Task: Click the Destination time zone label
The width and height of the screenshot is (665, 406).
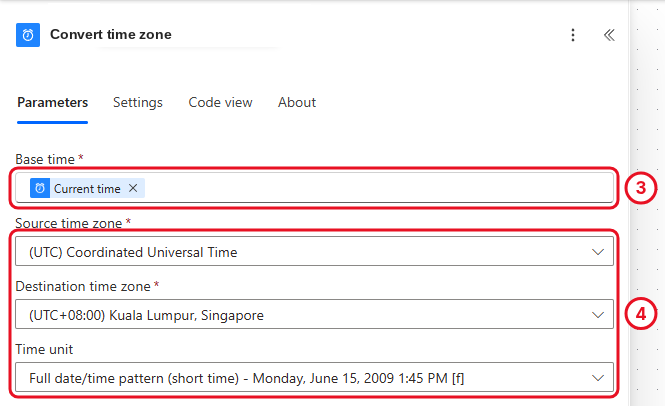Action: [x=83, y=286]
